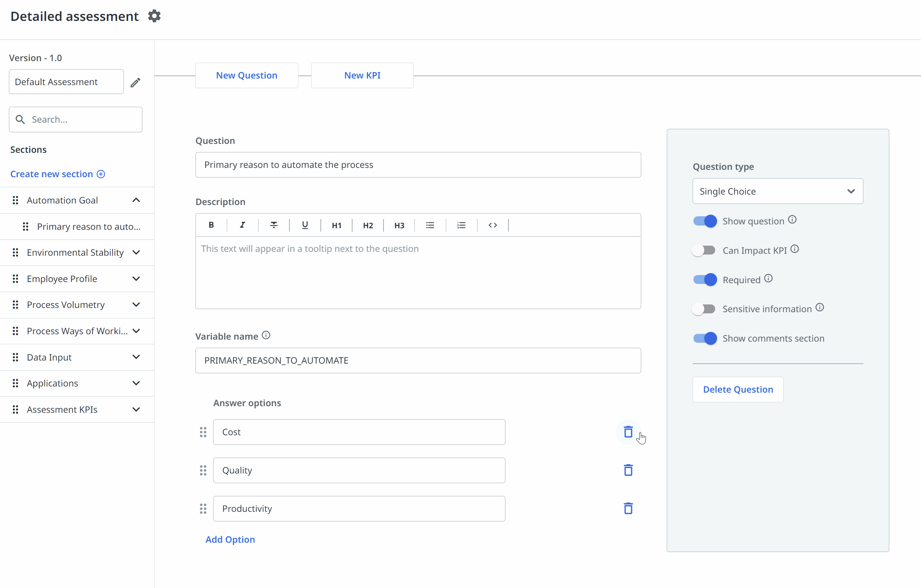
Task: Click the search magnifier icon
Action: point(20,120)
